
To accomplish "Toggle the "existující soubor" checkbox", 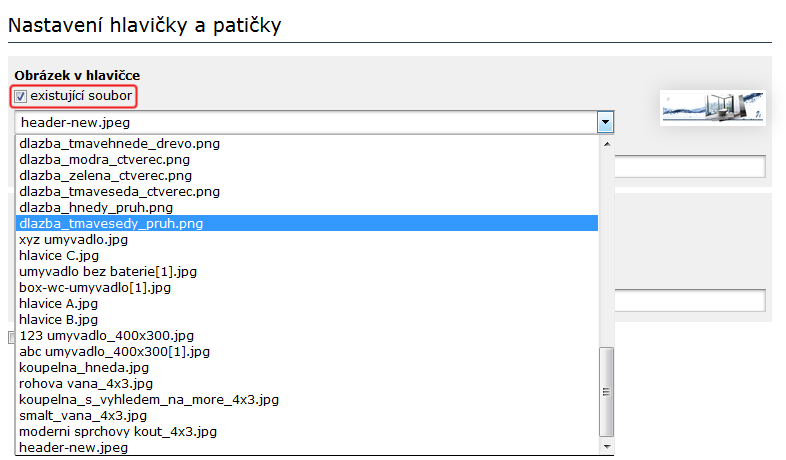I will [x=21, y=96].
